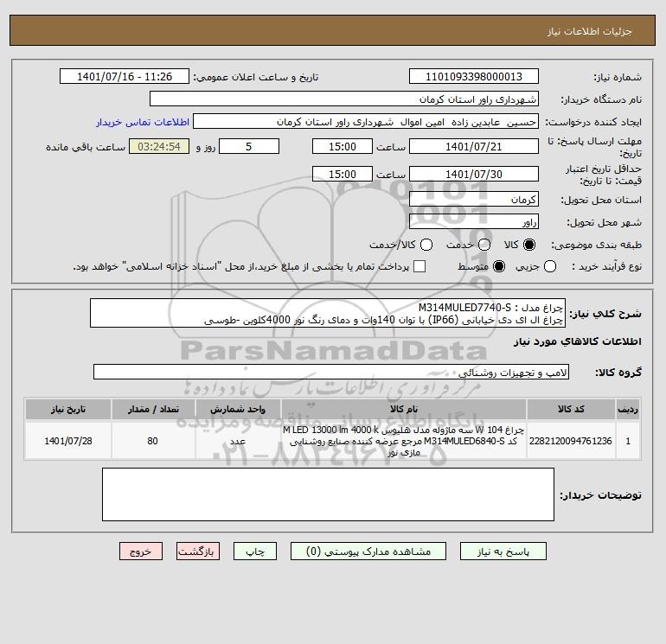Tick the Islamic treasury payment checkbox
Screen dimensions: 666x644
pyautogui.click(x=419, y=266)
